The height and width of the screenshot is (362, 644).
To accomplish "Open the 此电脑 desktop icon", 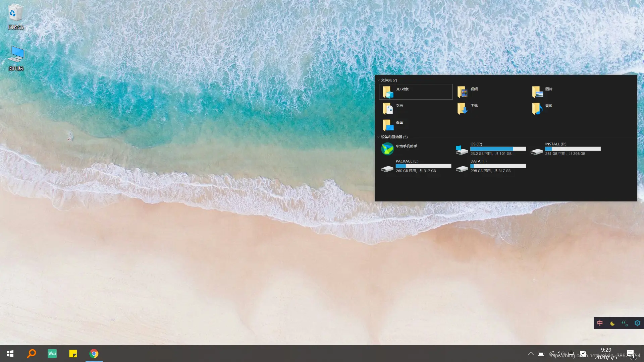I will (x=16, y=58).
